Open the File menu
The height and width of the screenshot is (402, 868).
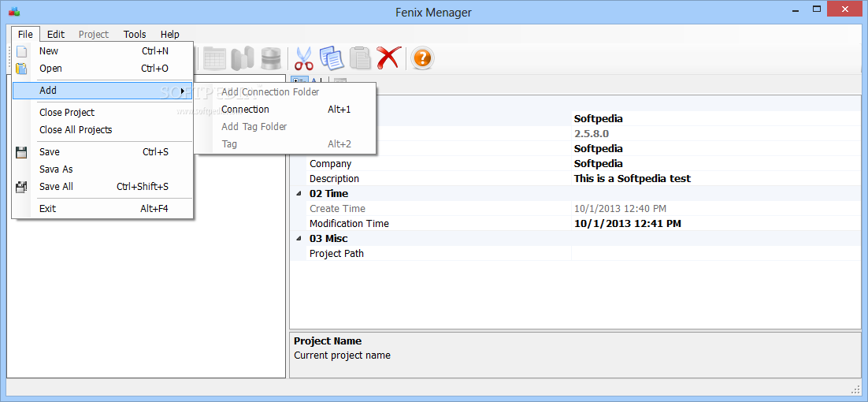(x=25, y=35)
